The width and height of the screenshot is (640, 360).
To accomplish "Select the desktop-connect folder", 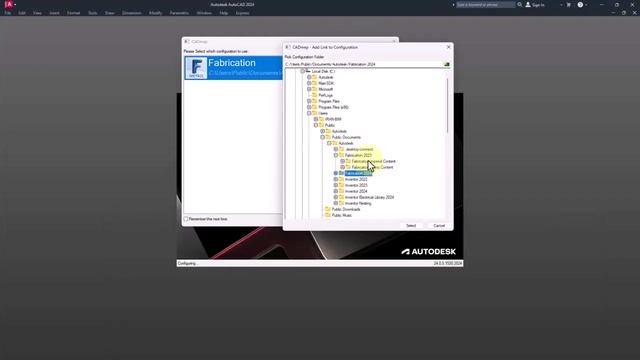I will click(359, 149).
